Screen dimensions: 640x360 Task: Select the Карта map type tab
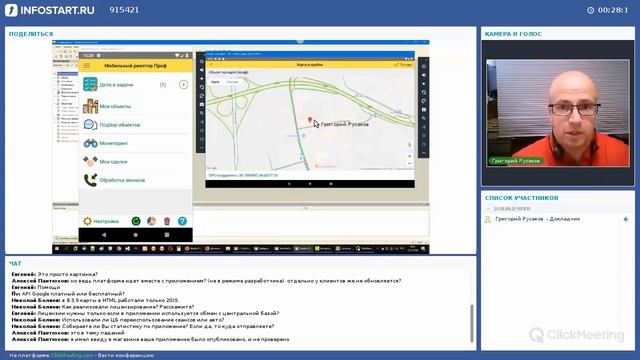pyautogui.click(x=215, y=82)
